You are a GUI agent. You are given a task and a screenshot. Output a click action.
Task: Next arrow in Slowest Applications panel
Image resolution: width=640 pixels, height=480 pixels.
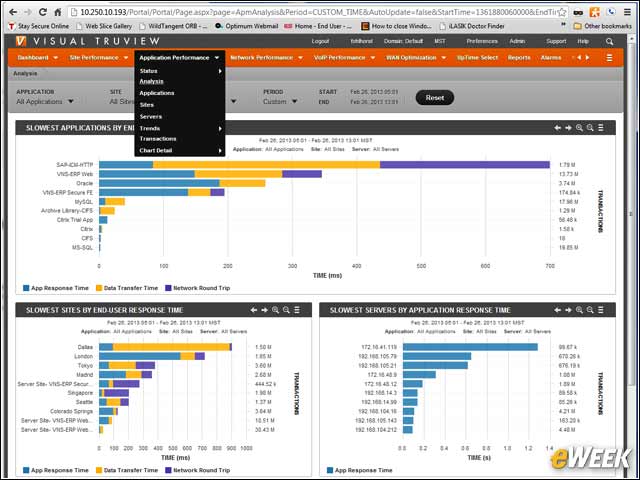tap(568, 128)
